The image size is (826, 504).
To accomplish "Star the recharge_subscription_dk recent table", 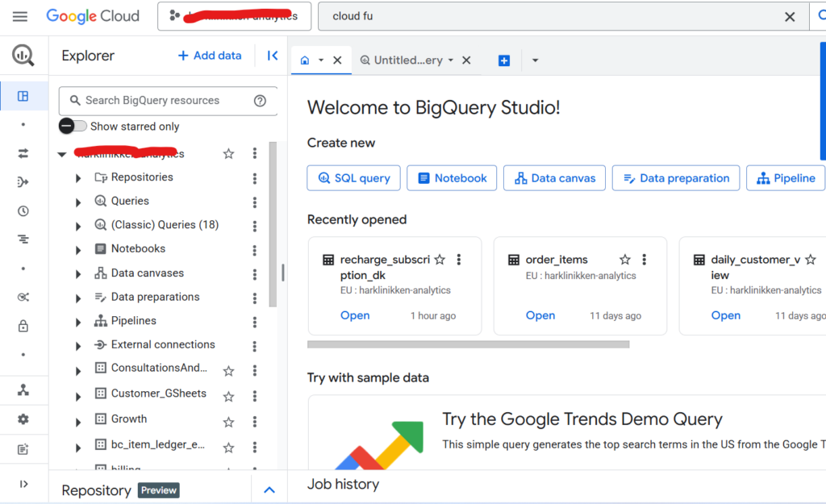I will [x=440, y=260].
